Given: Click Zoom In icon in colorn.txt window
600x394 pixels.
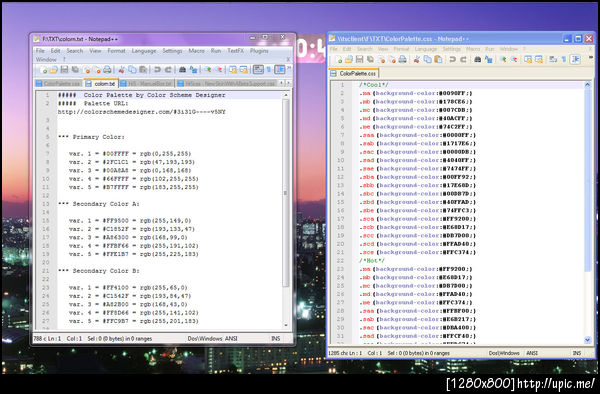Looking at the screenshot, I should [207, 70].
